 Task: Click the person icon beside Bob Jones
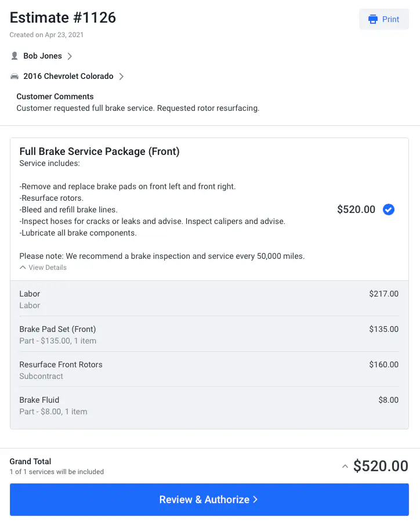click(15, 56)
